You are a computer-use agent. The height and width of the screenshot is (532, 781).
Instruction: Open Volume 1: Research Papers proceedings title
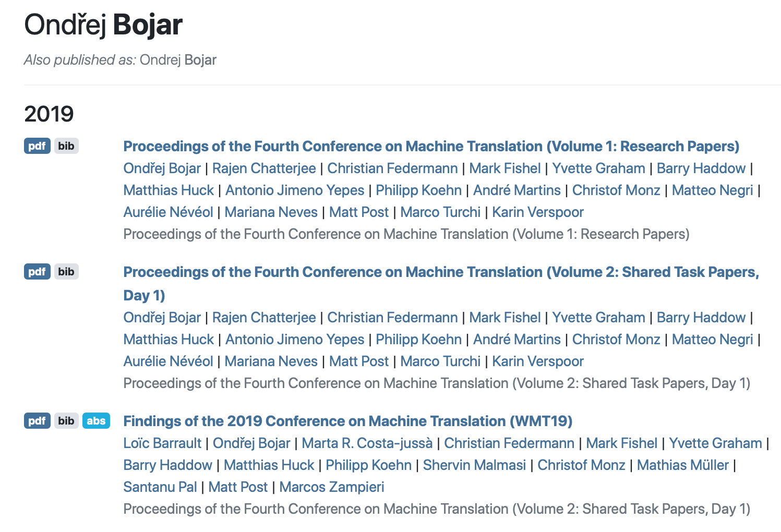pos(431,147)
